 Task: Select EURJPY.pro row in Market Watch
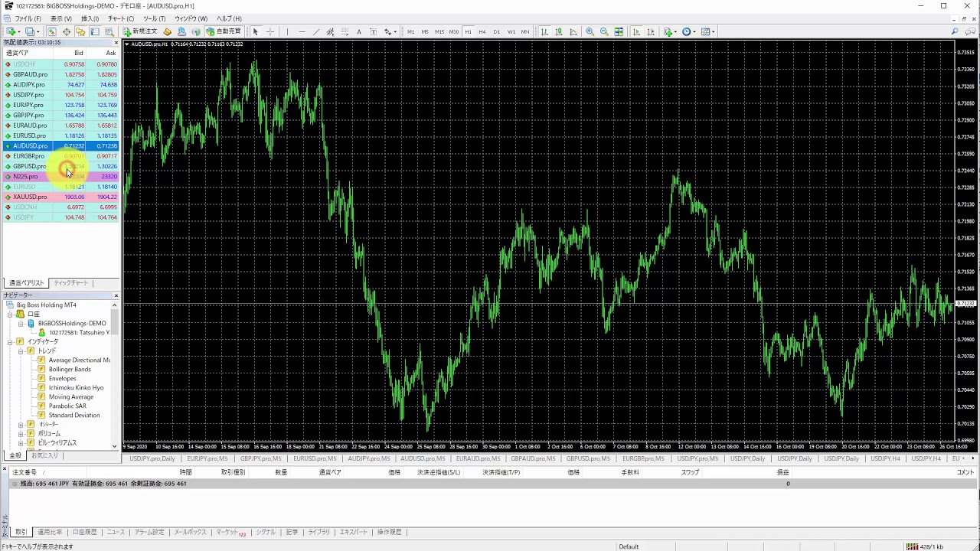(60, 105)
